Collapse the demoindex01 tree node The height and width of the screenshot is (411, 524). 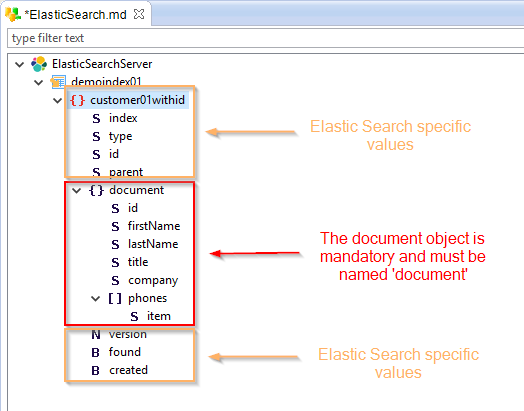[x=39, y=82]
